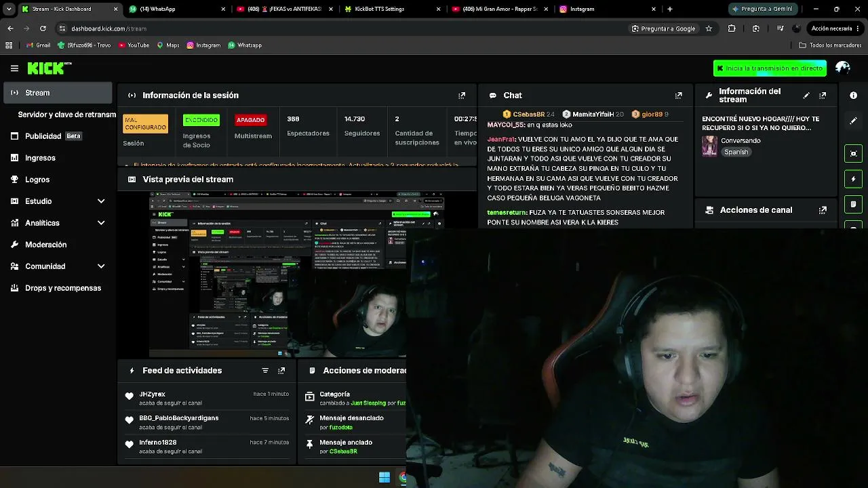Viewport: 868px width, 488px height.
Task: Click Inicia la transmisión en directo
Action: (x=770, y=68)
